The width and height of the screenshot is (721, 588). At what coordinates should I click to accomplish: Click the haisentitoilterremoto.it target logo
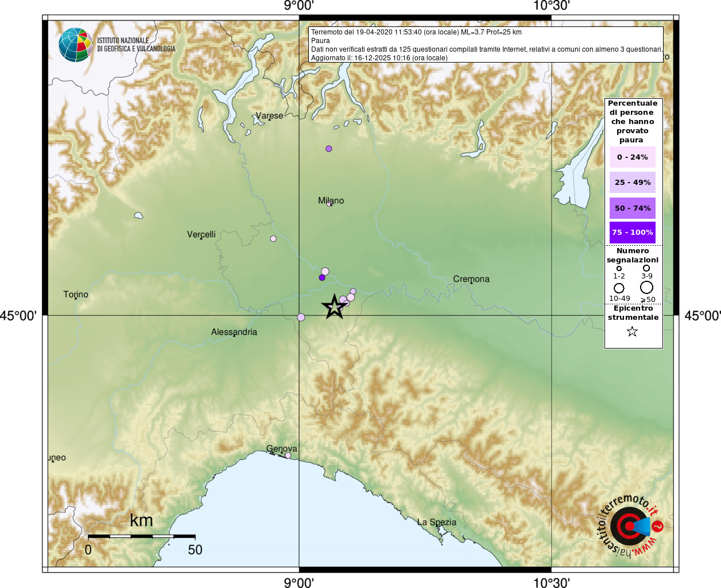(x=631, y=526)
